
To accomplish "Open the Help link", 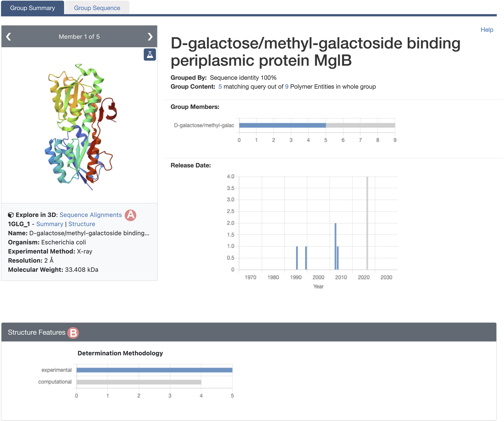I will point(487,30).
